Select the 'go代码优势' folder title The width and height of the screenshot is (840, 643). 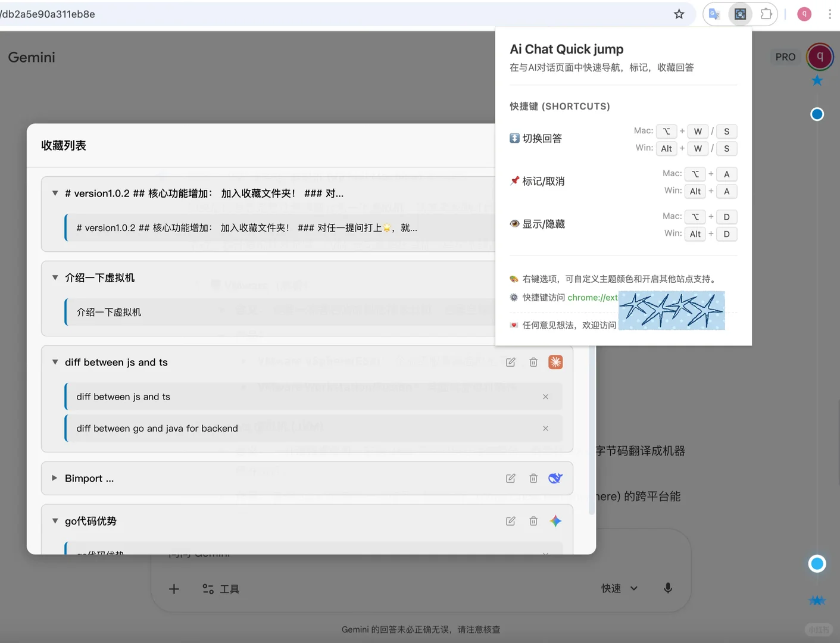[90, 521]
